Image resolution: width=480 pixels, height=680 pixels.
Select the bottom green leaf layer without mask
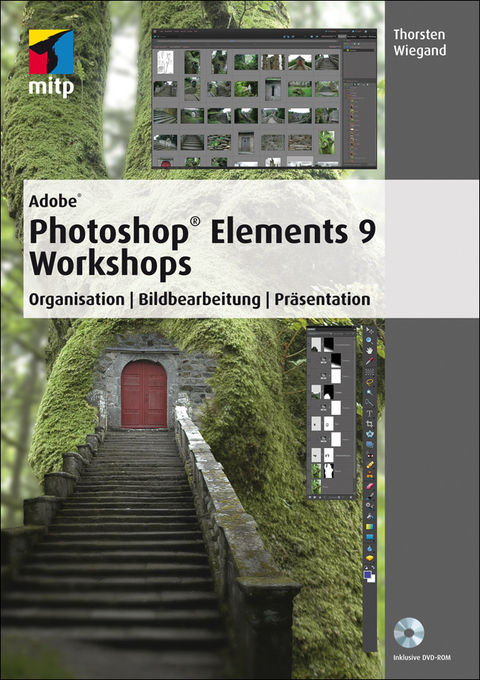click(x=316, y=487)
